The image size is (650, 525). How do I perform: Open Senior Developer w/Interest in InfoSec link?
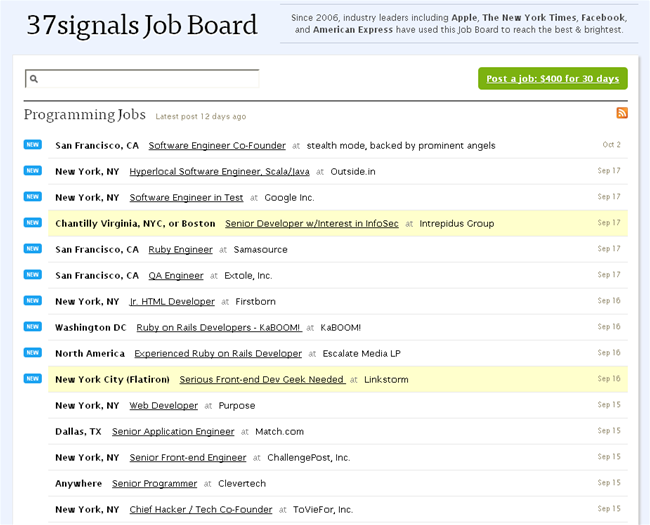[x=312, y=224]
